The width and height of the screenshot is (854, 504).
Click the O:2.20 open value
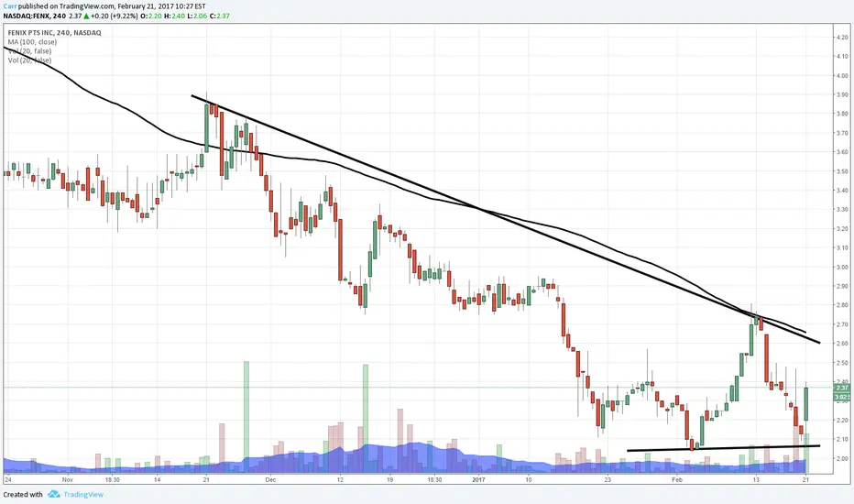pyautogui.click(x=150, y=16)
